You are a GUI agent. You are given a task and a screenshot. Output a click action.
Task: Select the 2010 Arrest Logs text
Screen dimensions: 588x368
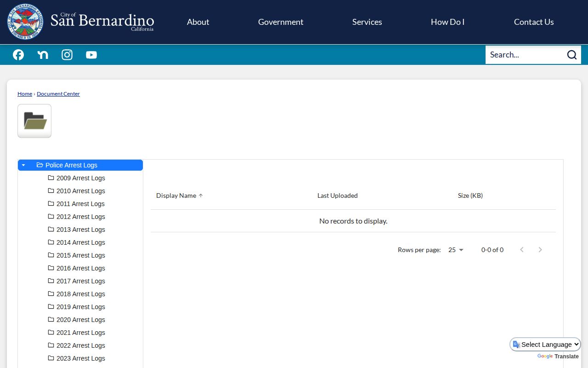[81, 191]
